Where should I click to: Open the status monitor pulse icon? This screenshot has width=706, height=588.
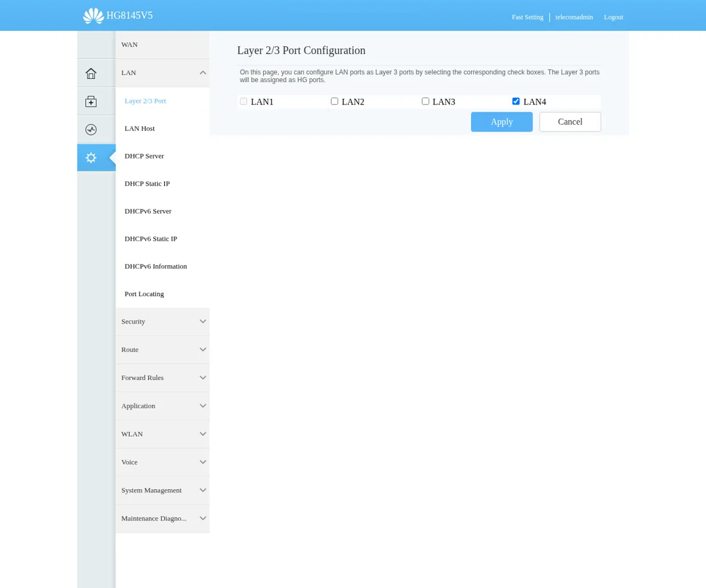tap(91, 130)
